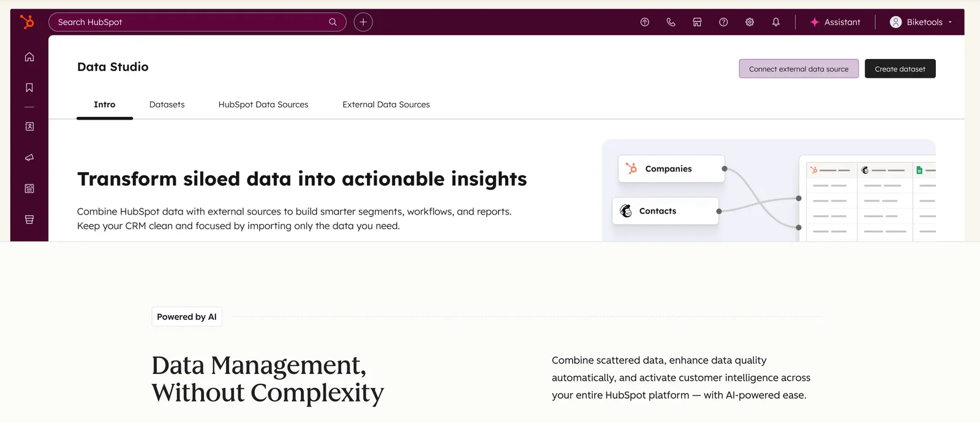Open the Bookmarks icon in sidebar

tap(29, 88)
